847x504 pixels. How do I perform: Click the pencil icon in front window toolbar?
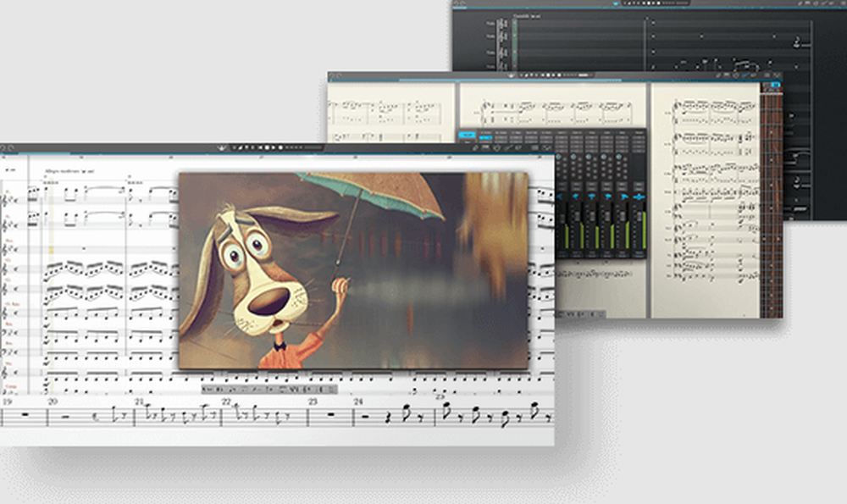pyautogui.click(x=475, y=147)
